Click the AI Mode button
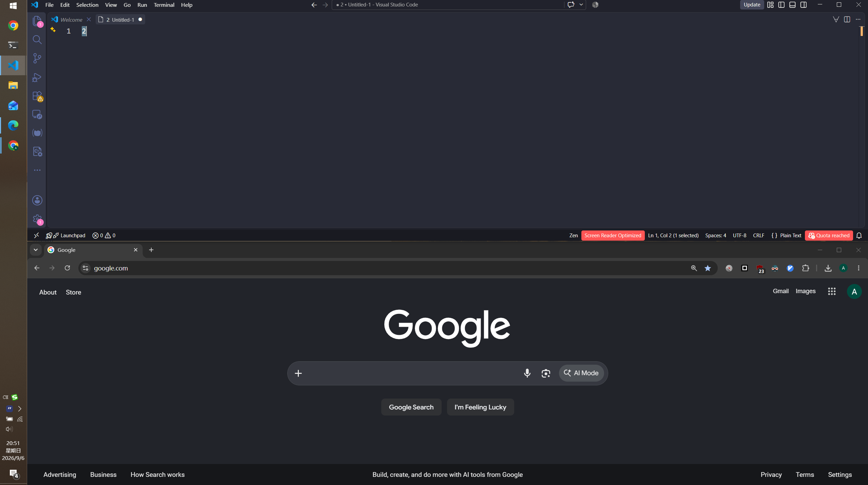Image resolution: width=868 pixels, height=485 pixels. [x=581, y=373]
